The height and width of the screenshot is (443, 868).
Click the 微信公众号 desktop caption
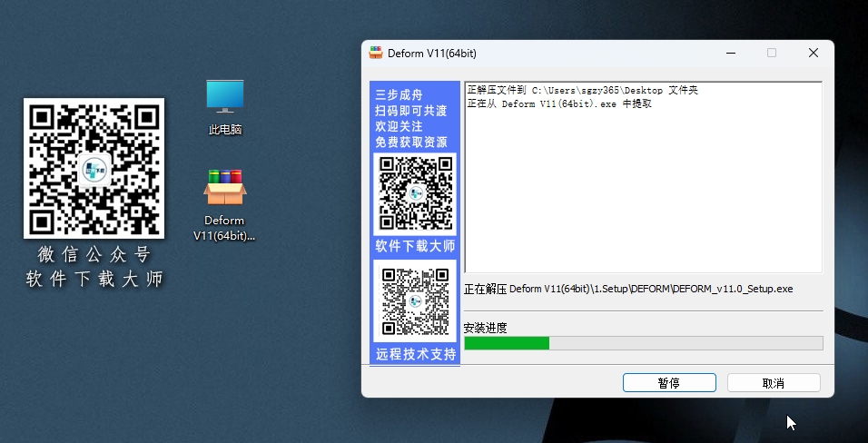tap(94, 254)
